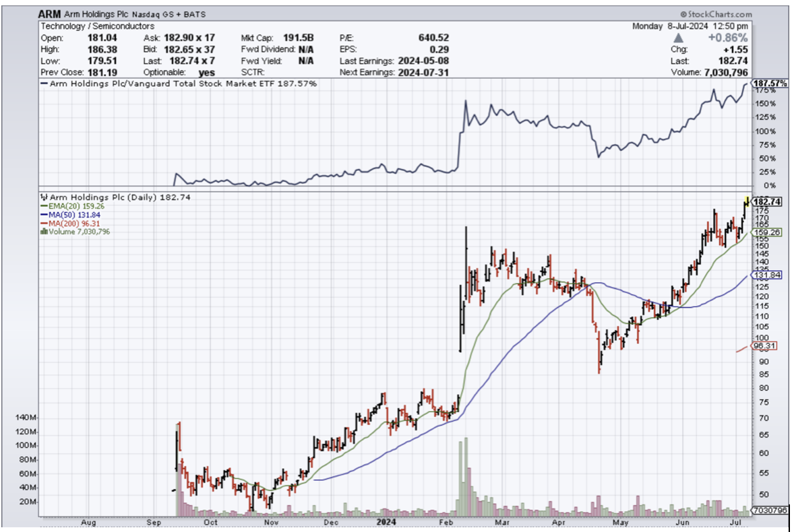Click the blue MA(50) line marker in legend
The image size is (794, 532).
click(44, 214)
